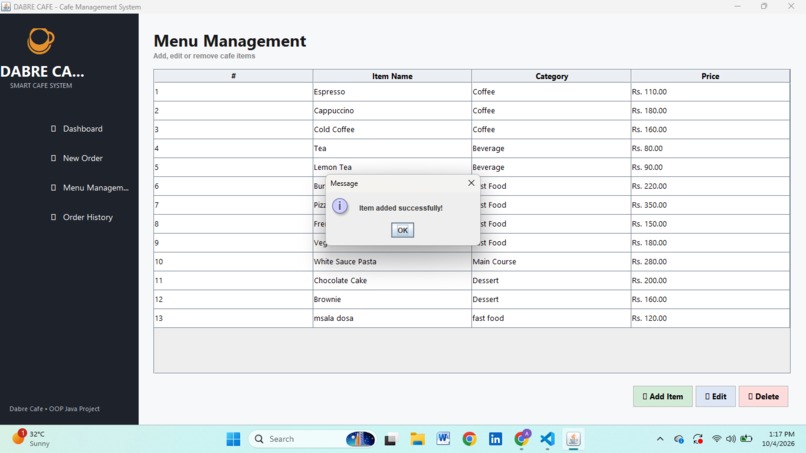Open Menu Management in the sidebar
806x453 pixels.
pyautogui.click(x=89, y=188)
